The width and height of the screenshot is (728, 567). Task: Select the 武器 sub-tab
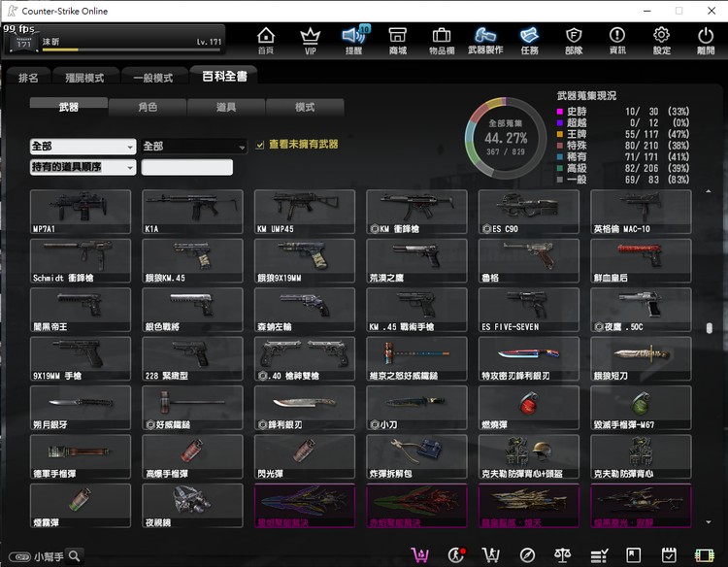tap(69, 107)
